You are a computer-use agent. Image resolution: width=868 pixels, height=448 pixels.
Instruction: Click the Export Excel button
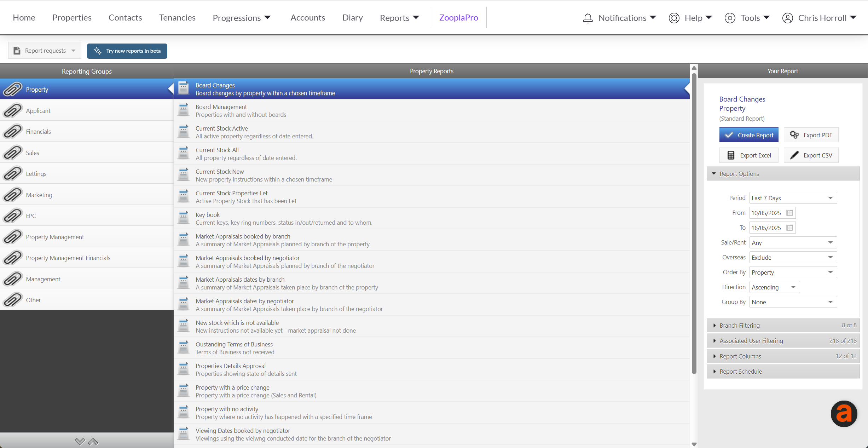tap(749, 155)
